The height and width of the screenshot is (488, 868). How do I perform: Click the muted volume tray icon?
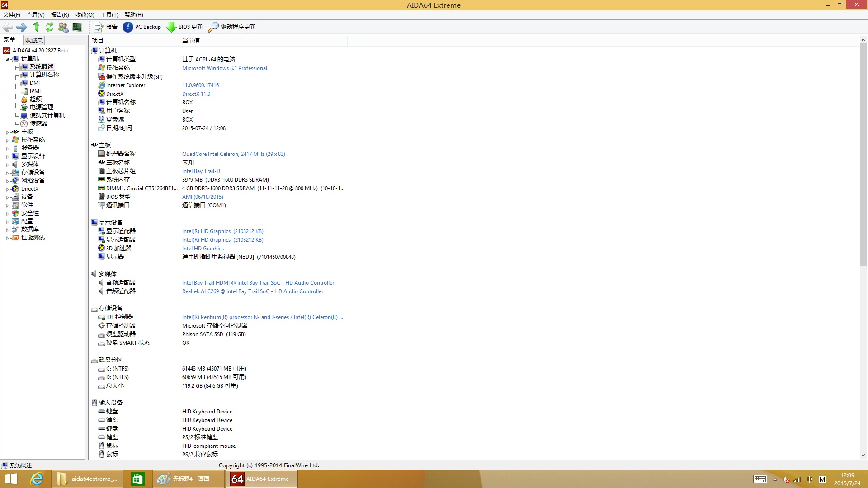click(786, 479)
